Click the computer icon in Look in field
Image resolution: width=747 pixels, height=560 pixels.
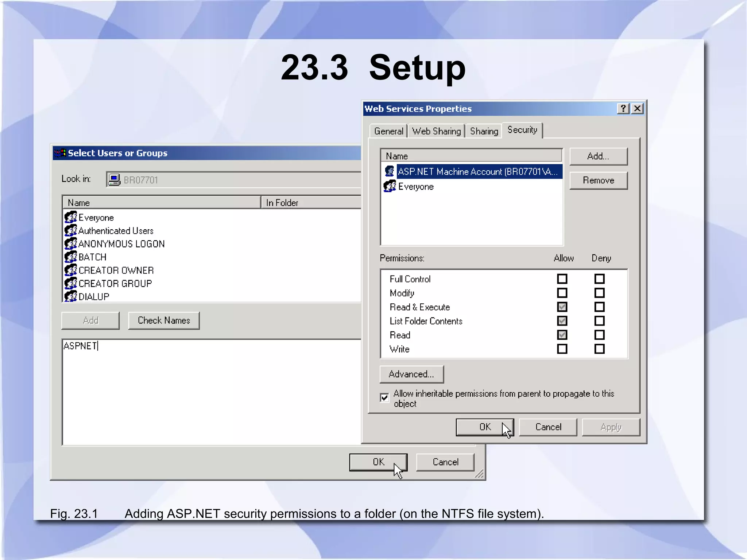tap(114, 179)
